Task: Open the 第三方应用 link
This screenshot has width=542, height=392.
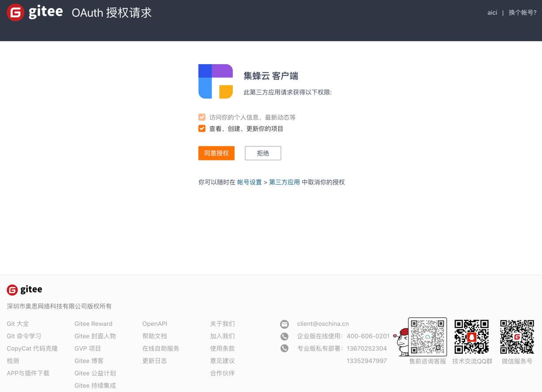Action: 284,182
